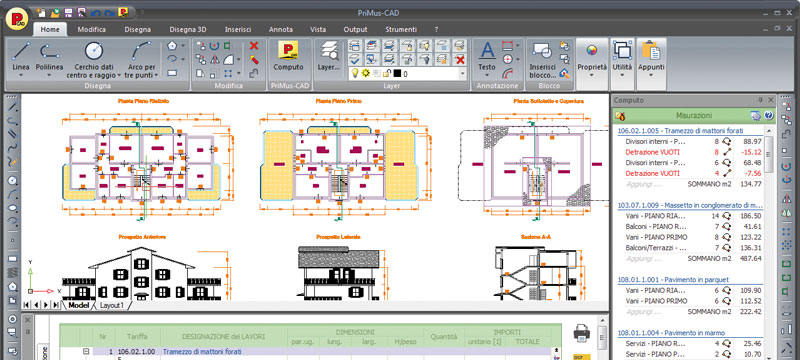Select the Cerchio dati centro e raggio tool

94,59
